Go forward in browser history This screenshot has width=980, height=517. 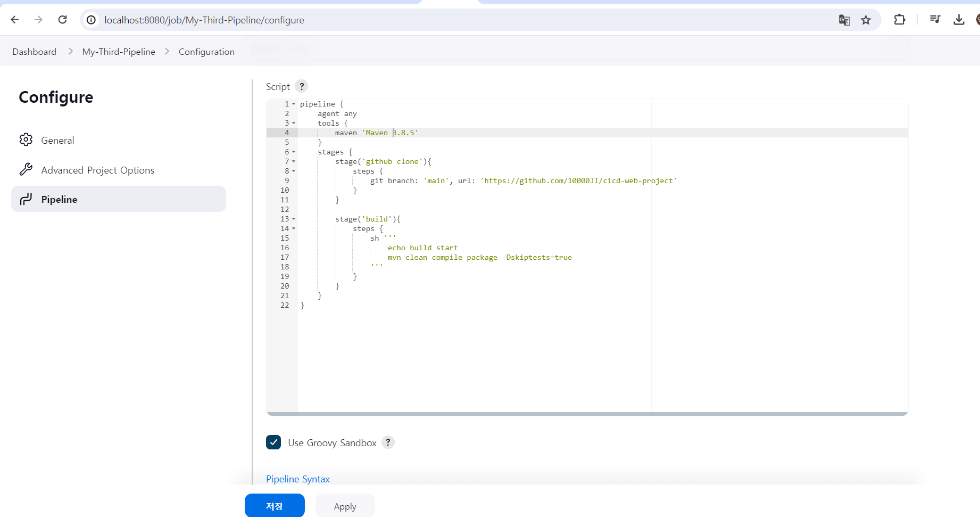click(x=38, y=20)
